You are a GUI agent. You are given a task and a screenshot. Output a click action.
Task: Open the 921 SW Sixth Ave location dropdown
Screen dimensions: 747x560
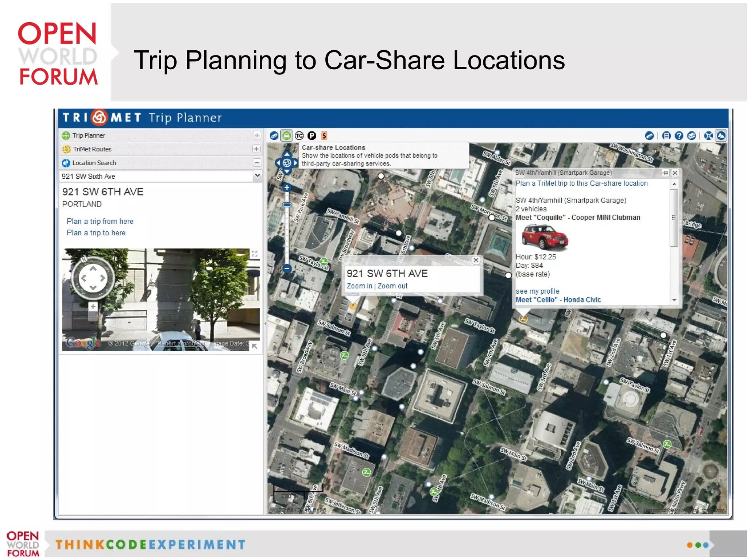pyautogui.click(x=258, y=176)
